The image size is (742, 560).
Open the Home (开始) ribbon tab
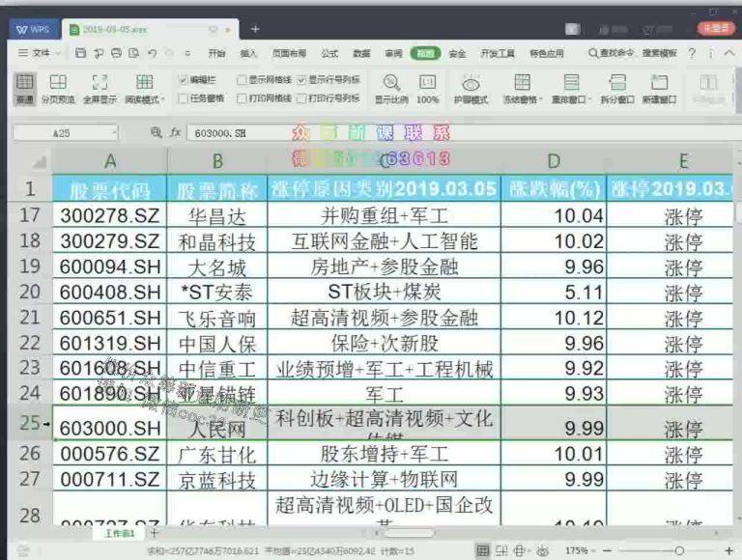216,53
